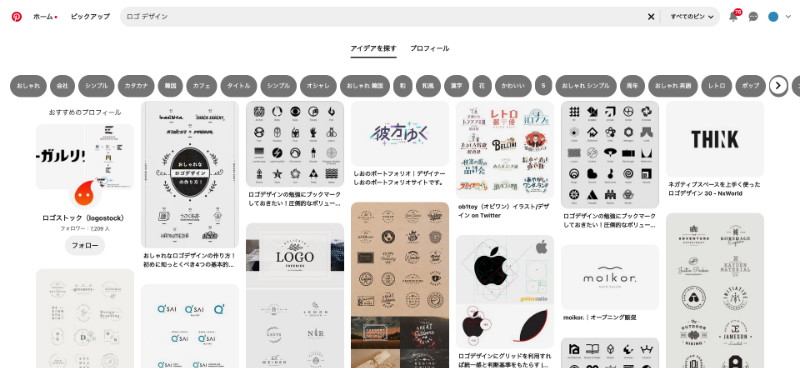Image resolution: width=800 pixels, height=368 pixels.
Task: Click the ネガティブスペースを上手く使った pin title
Action: 714,189
